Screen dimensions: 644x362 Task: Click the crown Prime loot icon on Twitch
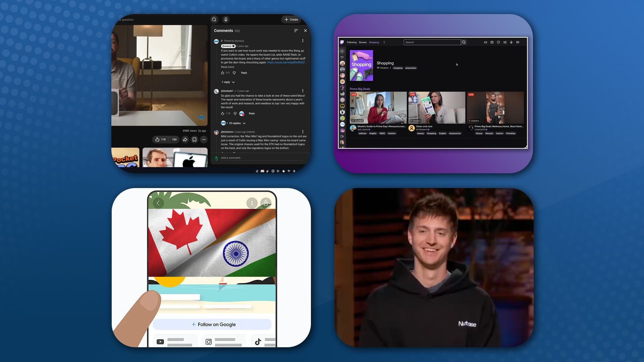(485, 42)
